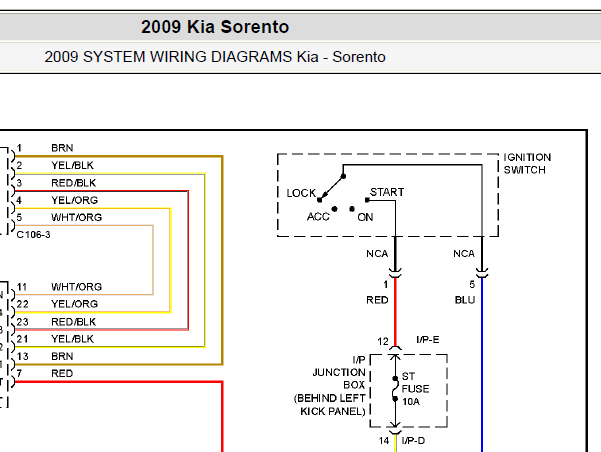Click the ON contact dot
This screenshot has width=601, height=452.
[352, 209]
